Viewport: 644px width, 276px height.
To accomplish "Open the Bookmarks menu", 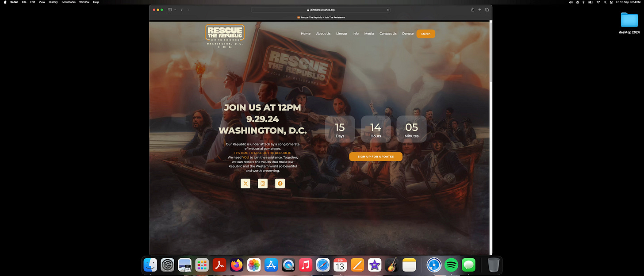I will (69, 2).
